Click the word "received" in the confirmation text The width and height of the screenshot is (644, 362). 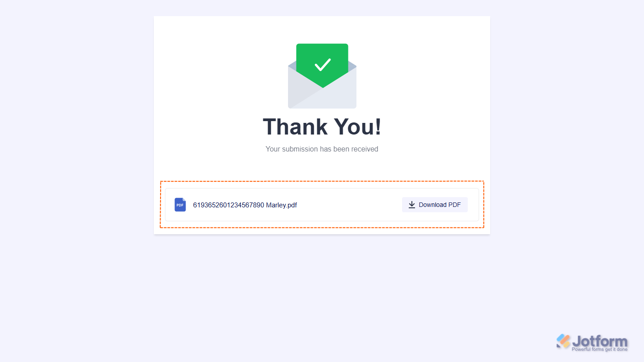364,149
